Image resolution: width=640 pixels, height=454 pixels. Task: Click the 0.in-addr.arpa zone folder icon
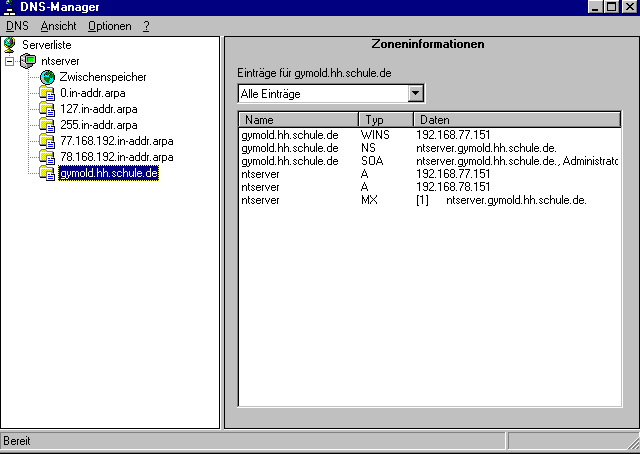coord(47,93)
